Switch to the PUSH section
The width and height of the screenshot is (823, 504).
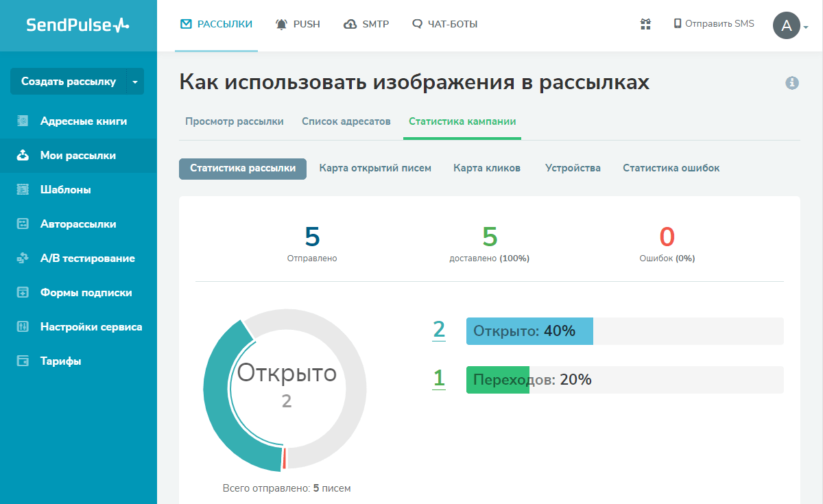(298, 24)
